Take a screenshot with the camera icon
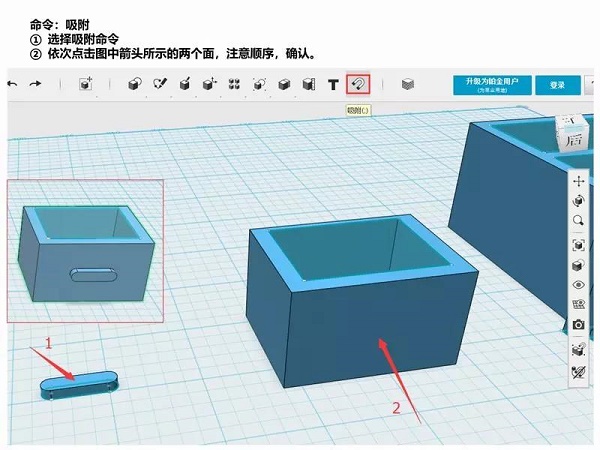This screenshot has height=450, width=600. coord(578,325)
